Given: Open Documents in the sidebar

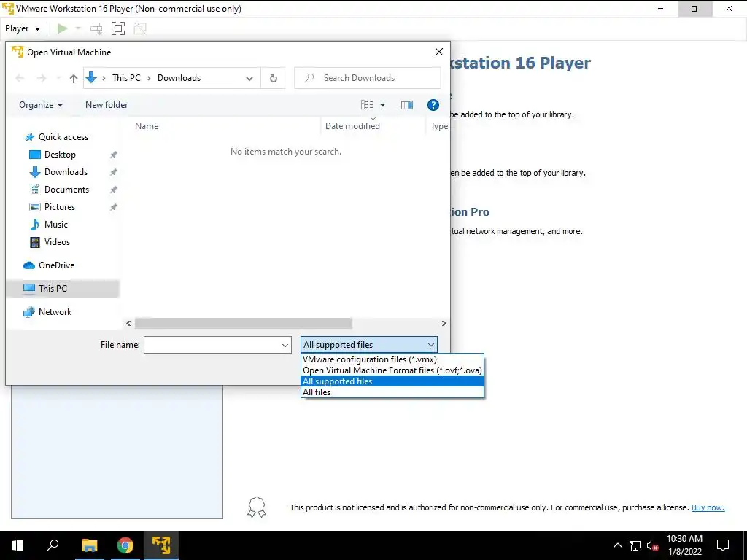Looking at the screenshot, I should click(x=66, y=190).
